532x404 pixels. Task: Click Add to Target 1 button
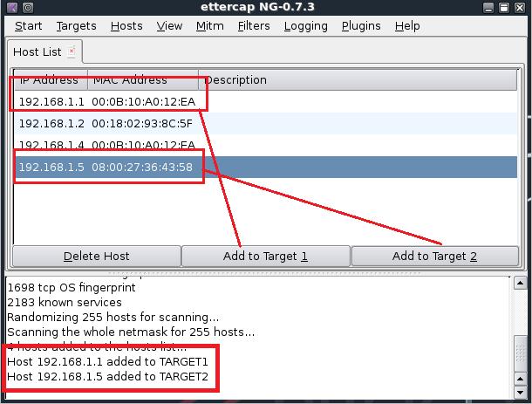click(265, 256)
